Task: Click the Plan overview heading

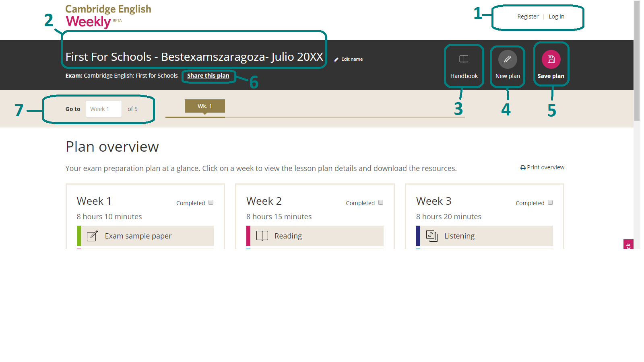Action: [112, 147]
